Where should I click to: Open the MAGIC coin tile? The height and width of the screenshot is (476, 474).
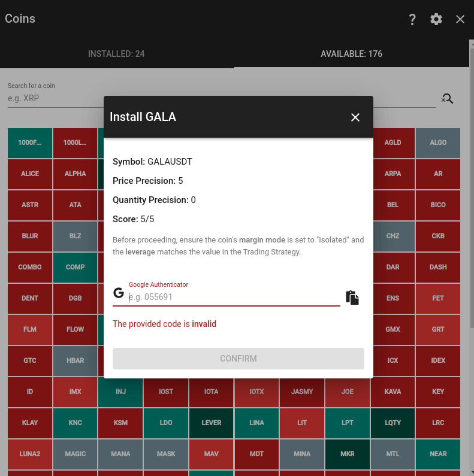pyautogui.click(x=76, y=454)
